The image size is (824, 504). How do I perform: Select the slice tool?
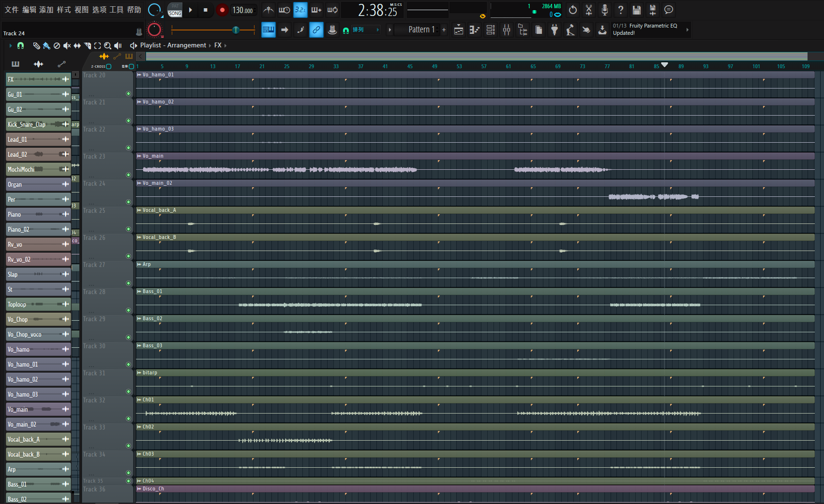pyautogui.click(x=88, y=45)
